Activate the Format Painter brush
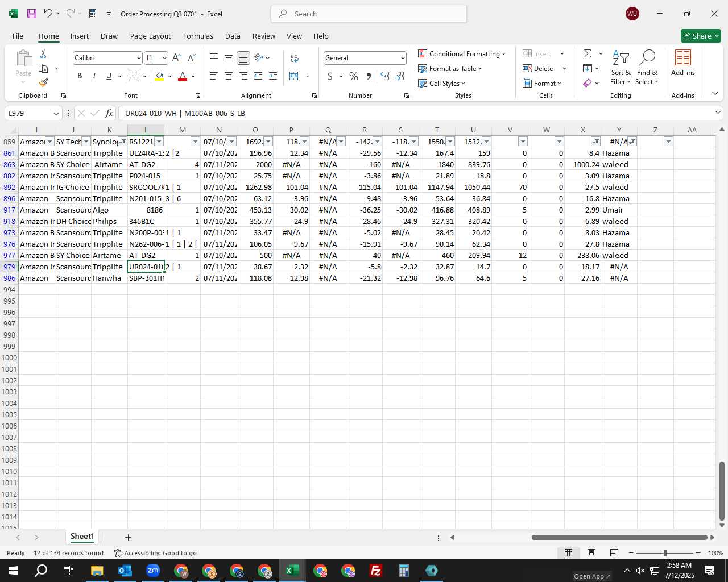Screen dimensions: 728x582 pos(43,83)
